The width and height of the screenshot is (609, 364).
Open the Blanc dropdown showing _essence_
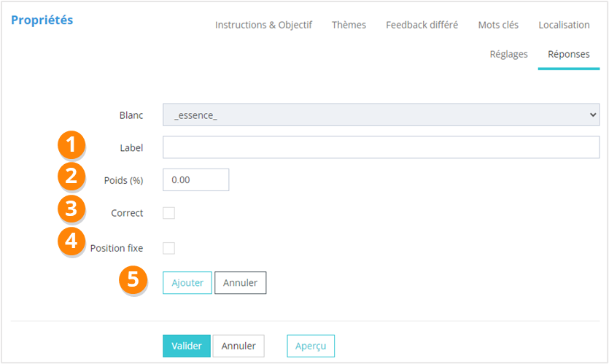click(x=380, y=115)
